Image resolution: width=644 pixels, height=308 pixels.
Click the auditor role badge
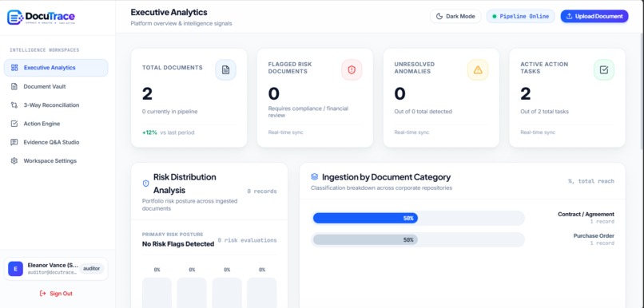[x=92, y=268]
